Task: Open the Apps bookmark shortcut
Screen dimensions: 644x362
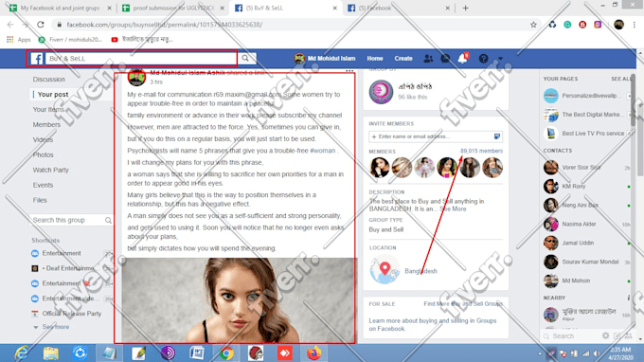Action: tap(19, 40)
